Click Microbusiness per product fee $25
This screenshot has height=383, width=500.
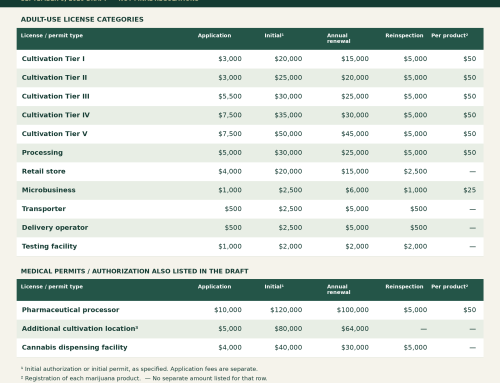coord(470,190)
